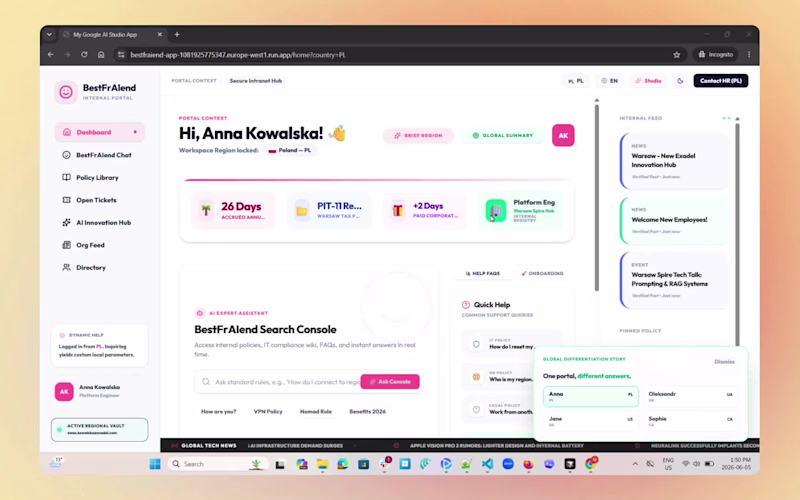Click the green building Platform Eng icon

pos(495,210)
